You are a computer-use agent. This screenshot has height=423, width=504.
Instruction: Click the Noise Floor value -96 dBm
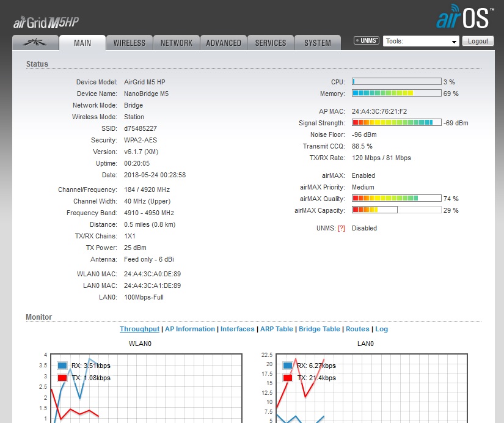point(364,134)
